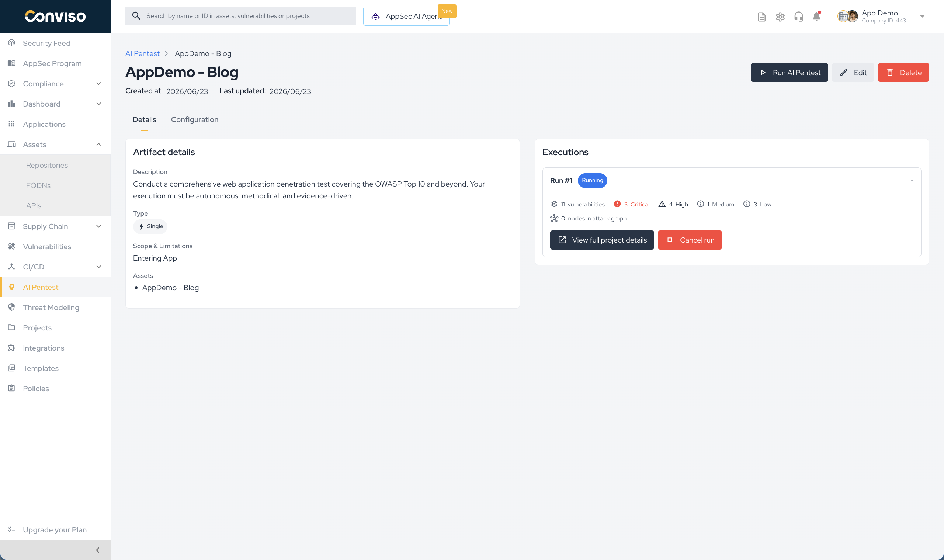This screenshot has width=944, height=560.
Task: Collapse the sidebar with the left chevron
Action: coord(98,550)
